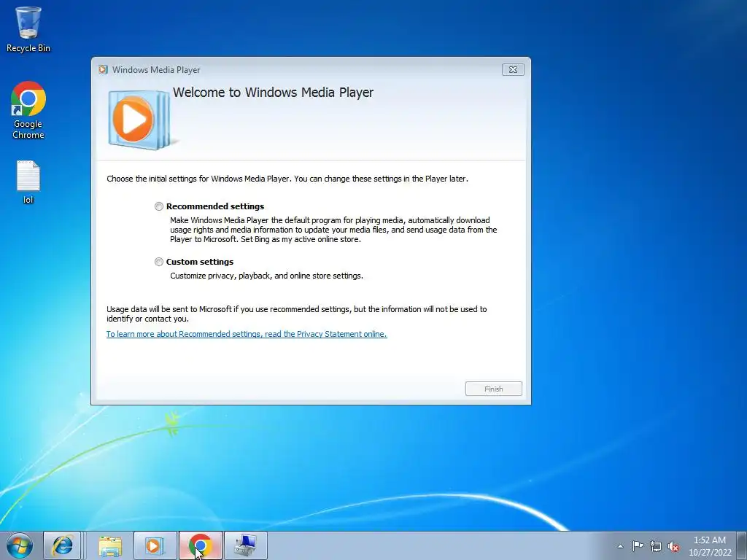747x560 pixels.
Task: Select the Google Chrome desktop shortcut
Action: click(x=28, y=111)
